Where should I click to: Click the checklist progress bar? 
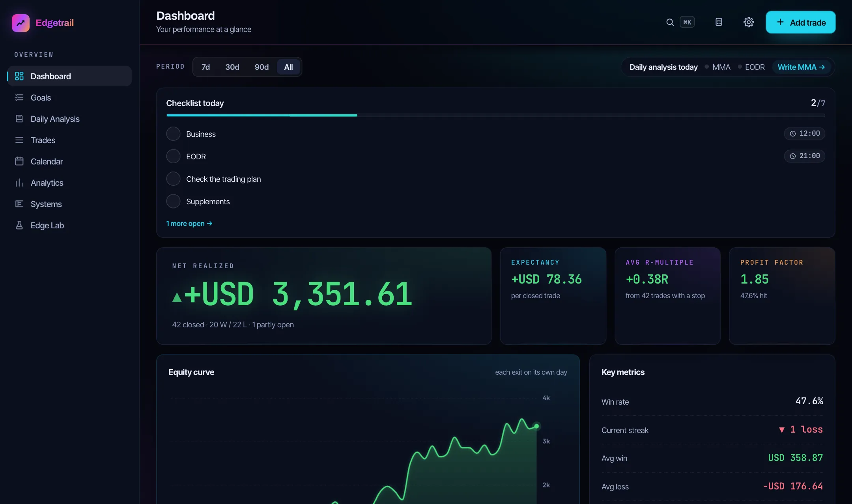pyautogui.click(x=496, y=116)
